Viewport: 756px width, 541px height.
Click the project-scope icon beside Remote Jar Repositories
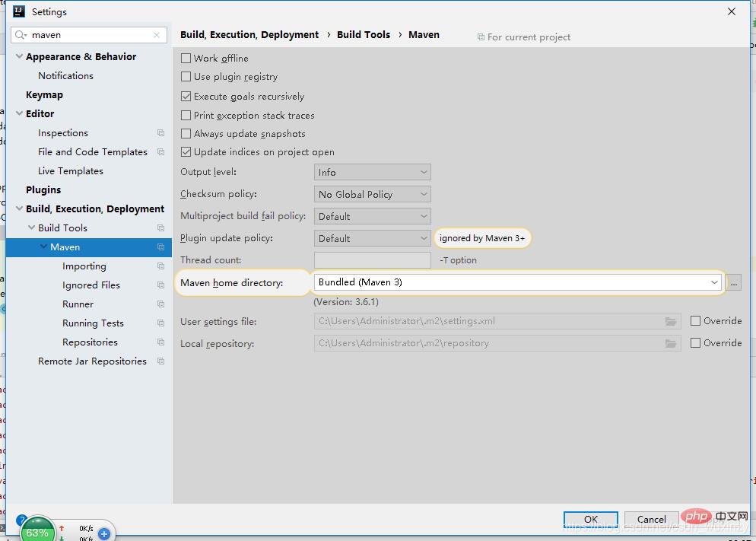pos(160,361)
